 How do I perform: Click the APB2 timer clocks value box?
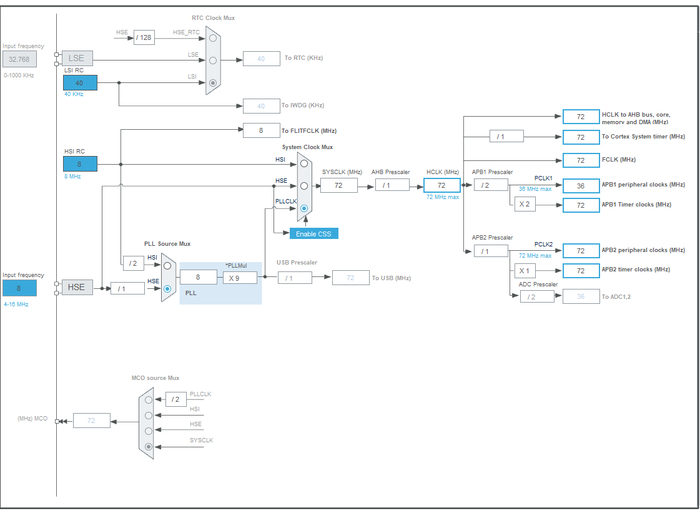[581, 271]
